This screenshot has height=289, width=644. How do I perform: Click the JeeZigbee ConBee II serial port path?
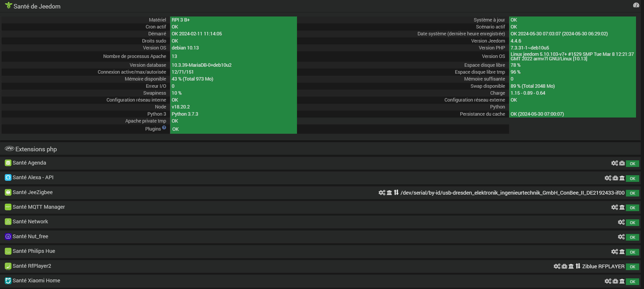coord(513,193)
